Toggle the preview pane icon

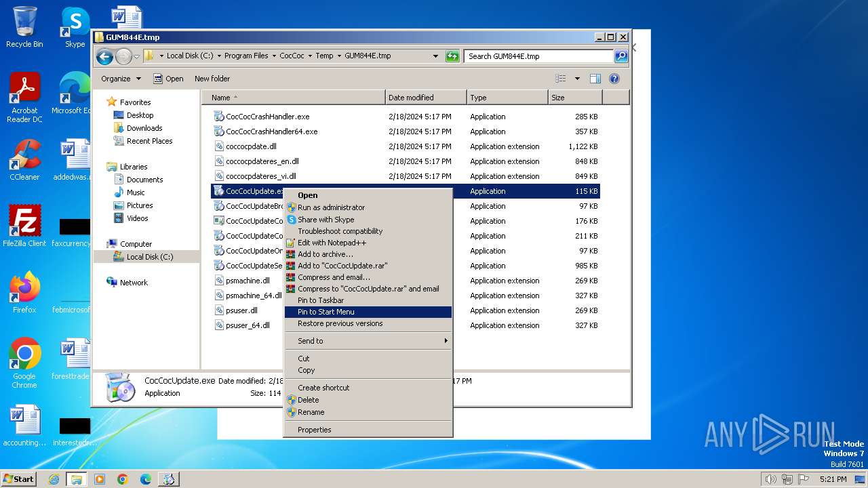pos(595,79)
